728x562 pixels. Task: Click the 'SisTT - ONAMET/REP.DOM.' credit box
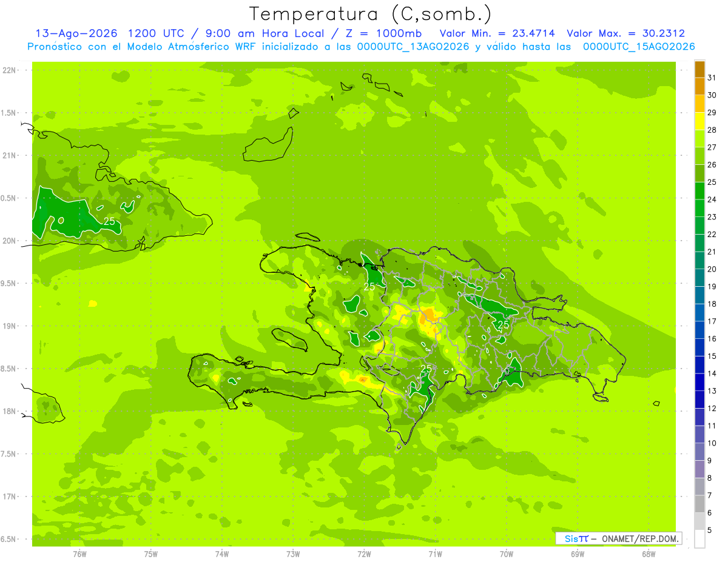pos(618,538)
